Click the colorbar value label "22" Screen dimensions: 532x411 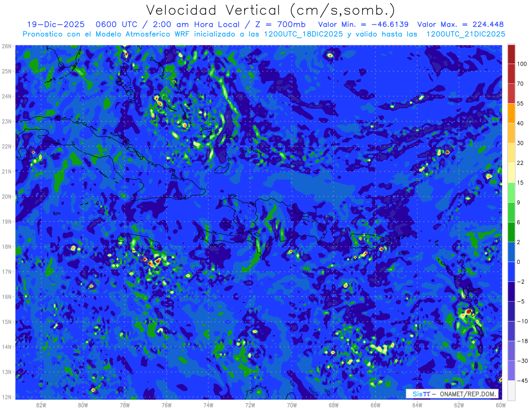click(x=520, y=163)
